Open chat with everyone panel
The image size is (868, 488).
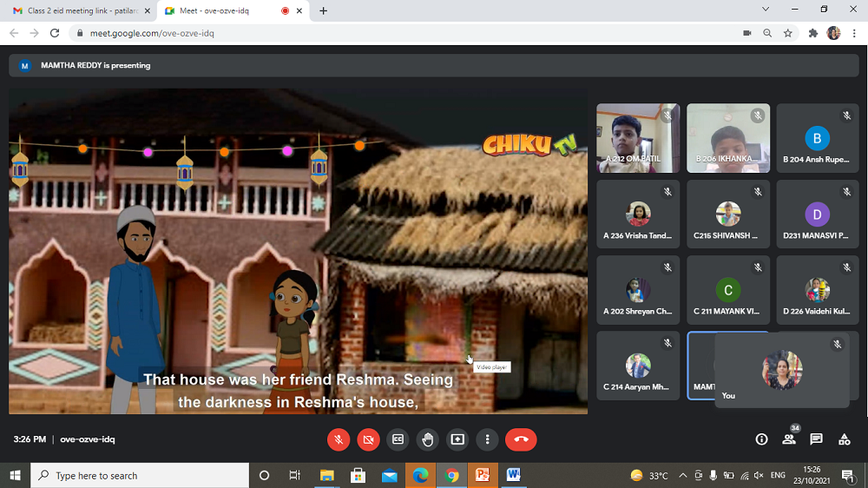coord(816,439)
